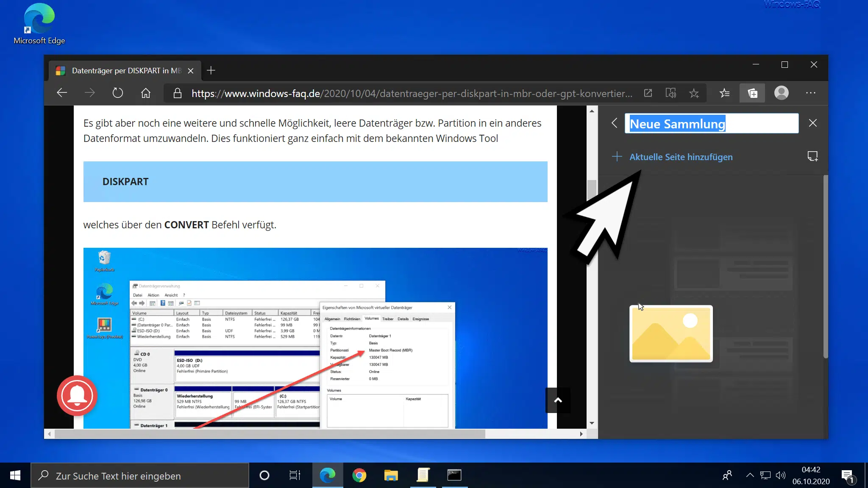Open the page as an app icon
Screen dimensions: 868x488
pyautogui.click(x=648, y=93)
